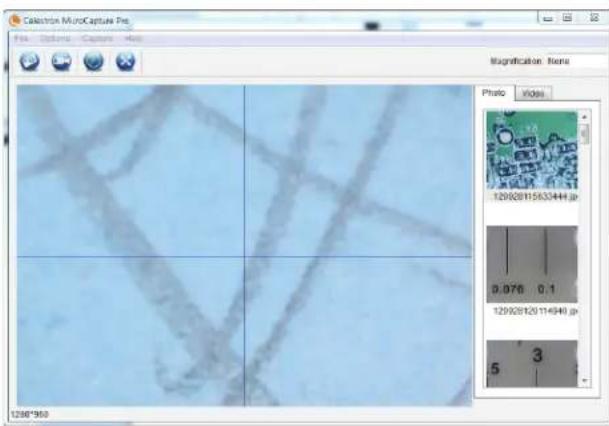Screen dimensions: 609x426
Task: Select the ruler thumbnail showing number 3
Action: coord(532,364)
